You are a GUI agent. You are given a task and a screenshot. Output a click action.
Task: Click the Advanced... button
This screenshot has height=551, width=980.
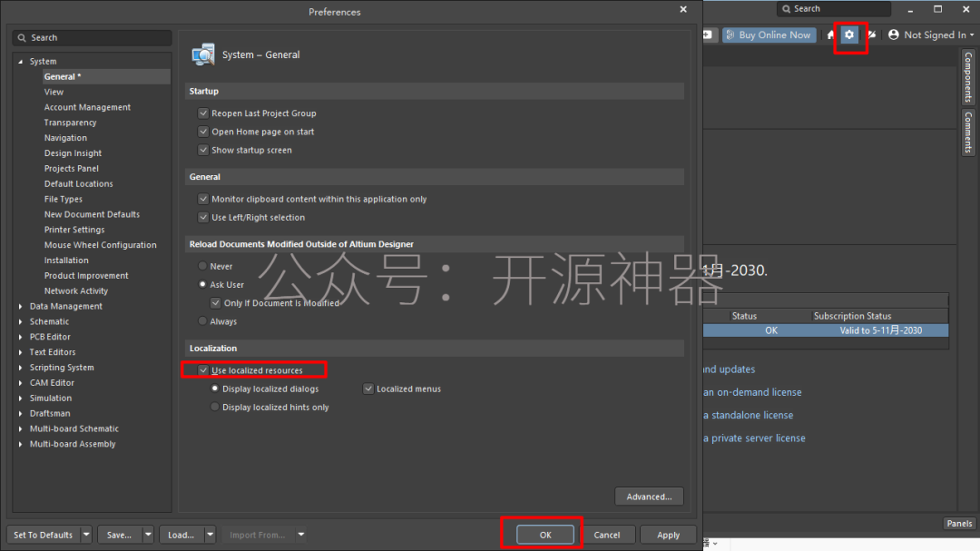(649, 497)
